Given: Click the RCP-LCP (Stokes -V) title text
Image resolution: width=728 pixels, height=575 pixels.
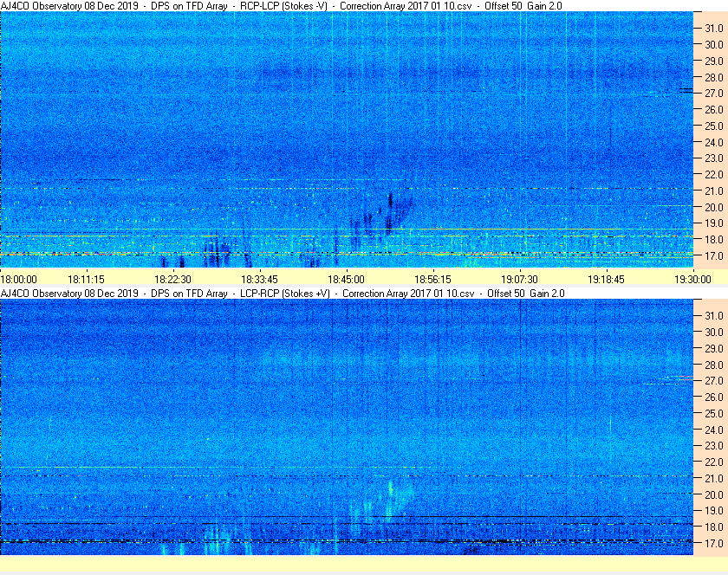Looking at the screenshot, I should click(x=283, y=6).
